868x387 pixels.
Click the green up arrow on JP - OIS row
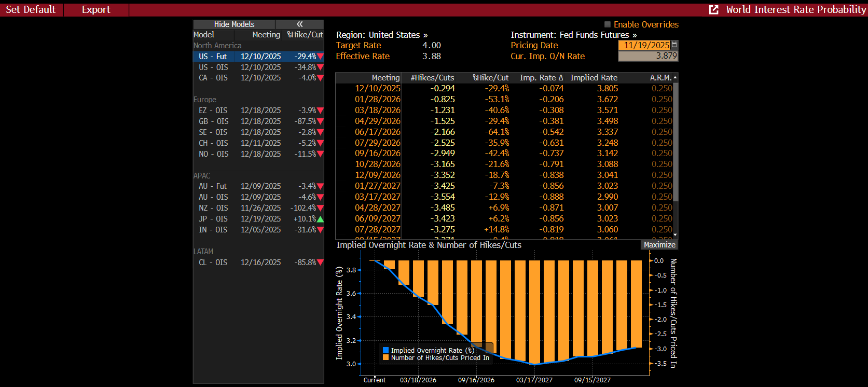(320, 219)
